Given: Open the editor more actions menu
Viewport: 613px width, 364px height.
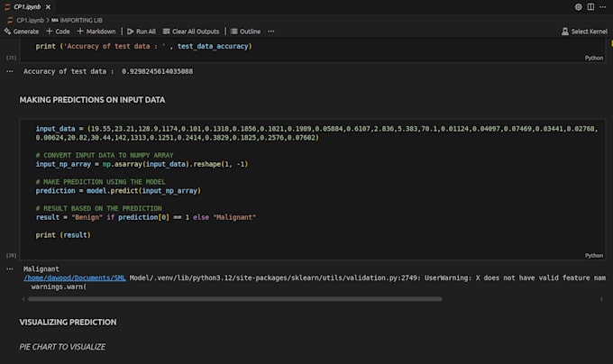Looking at the screenshot, I should 604,6.
